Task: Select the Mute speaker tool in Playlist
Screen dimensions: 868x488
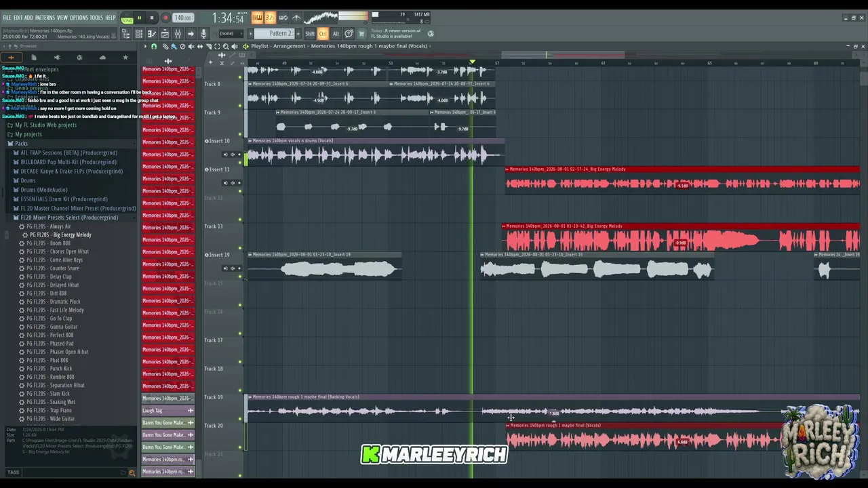Action: (x=191, y=46)
